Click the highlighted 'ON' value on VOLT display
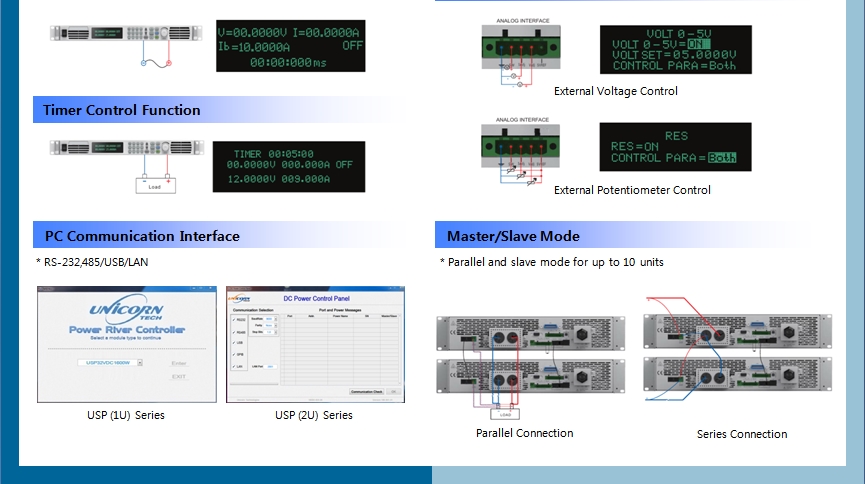This screenshot has height=484, width=865. pyautogui.click(x=698, y=44)
